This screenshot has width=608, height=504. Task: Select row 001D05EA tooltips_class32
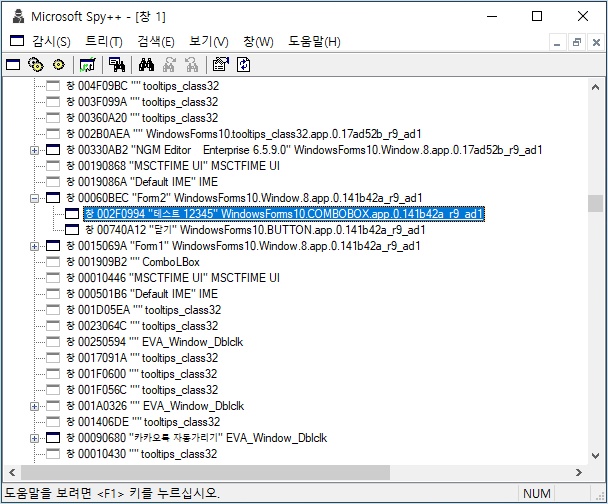click(143, 310)
